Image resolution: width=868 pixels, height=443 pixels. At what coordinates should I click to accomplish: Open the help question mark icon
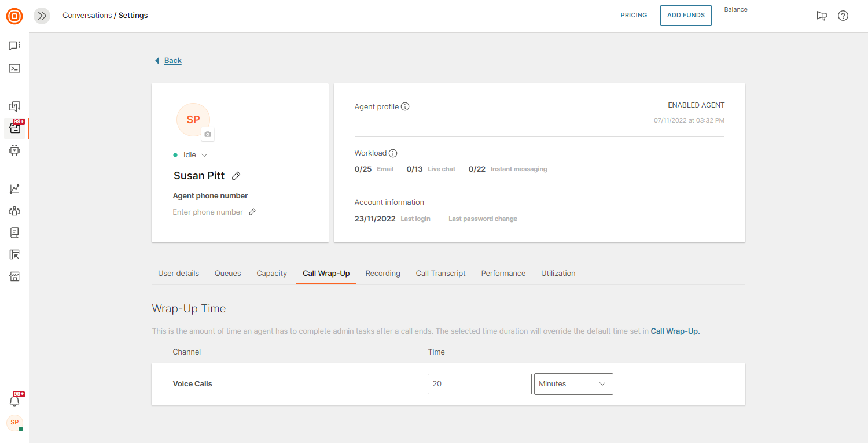pos(843,16)
